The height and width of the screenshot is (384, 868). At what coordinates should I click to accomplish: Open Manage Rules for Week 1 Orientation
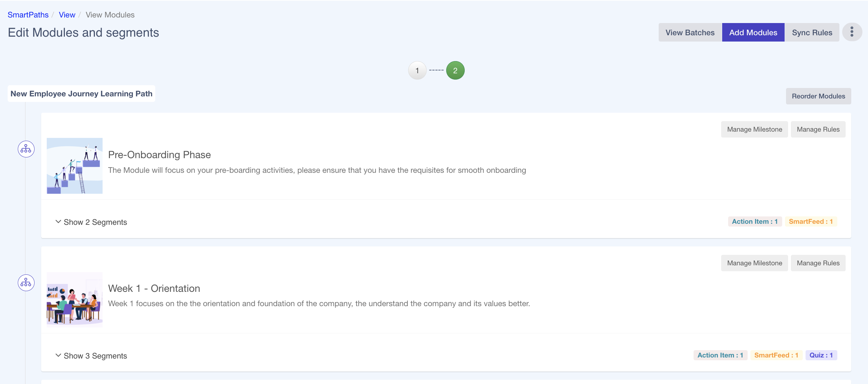click(x=818, y=263)
